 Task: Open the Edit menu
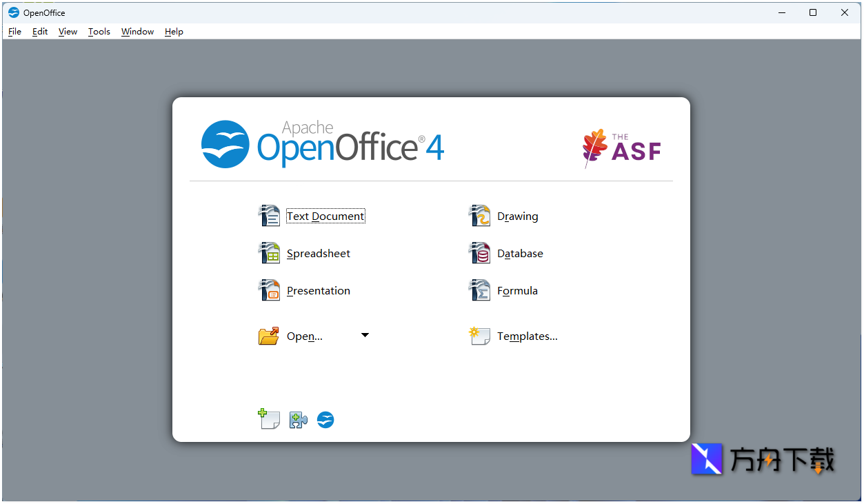coord(40,32)
